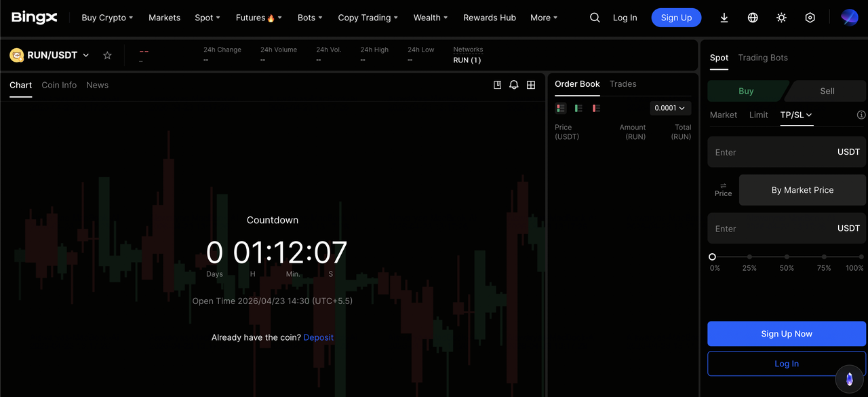The height and width of the screenshot is (397, 868).
Task: Follow the Deposit link
Action: 318,337
